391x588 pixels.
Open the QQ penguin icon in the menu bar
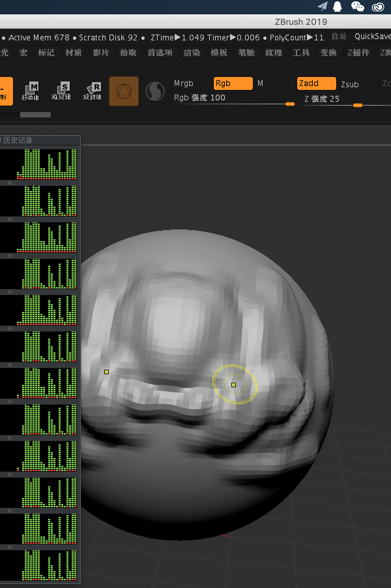(x=338, y=6)
